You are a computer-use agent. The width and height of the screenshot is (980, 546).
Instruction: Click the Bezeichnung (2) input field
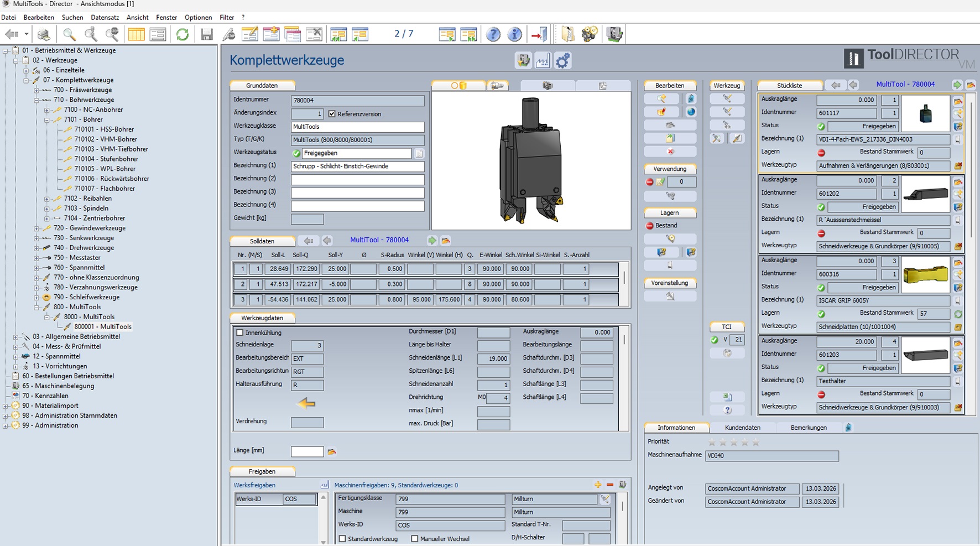(x=358, y=180)
